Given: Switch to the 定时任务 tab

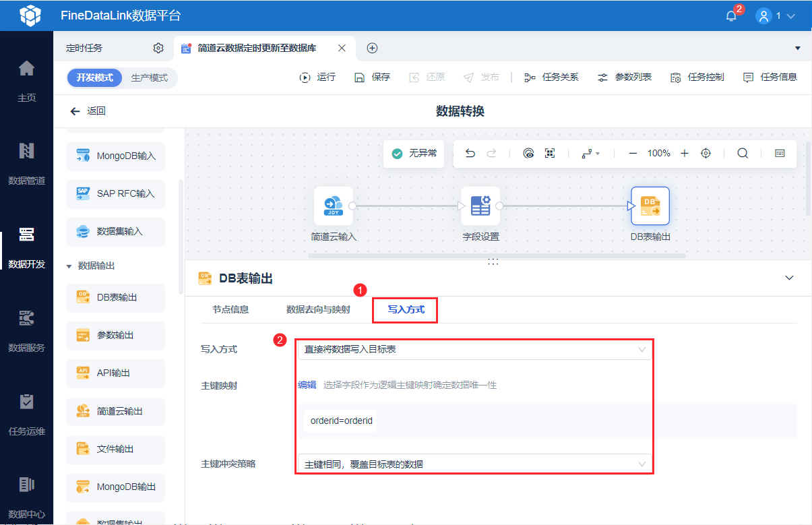Looking at the screenshot, I should tap(84, 48).
